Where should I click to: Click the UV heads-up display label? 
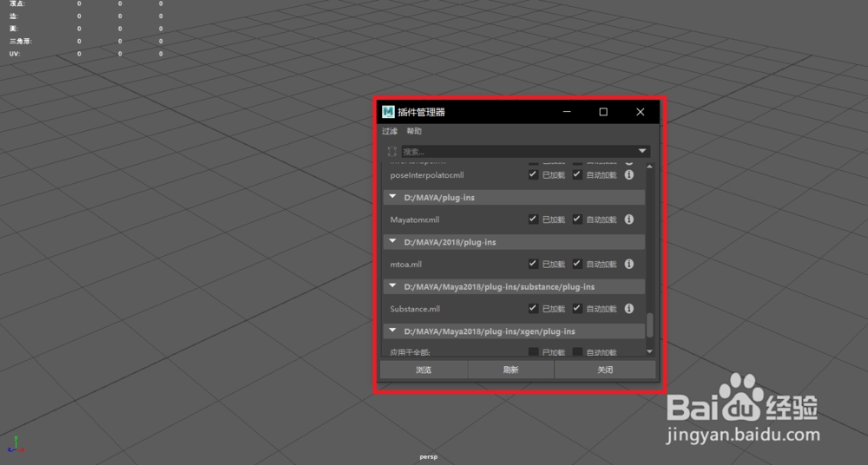click(15, 54)
